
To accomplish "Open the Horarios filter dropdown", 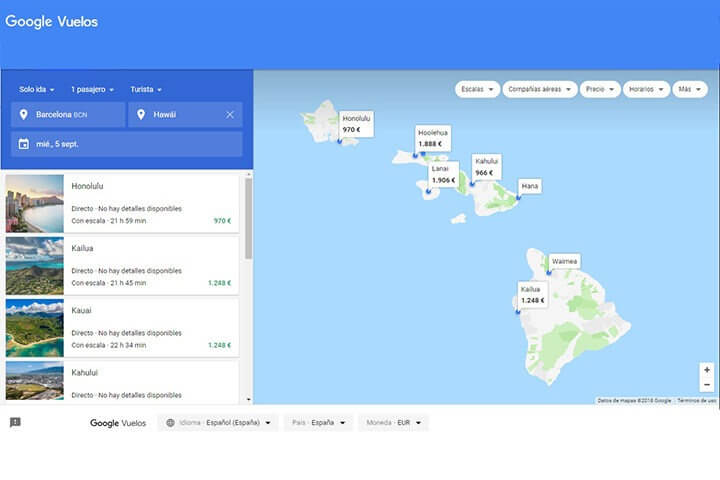I will 646,89.
